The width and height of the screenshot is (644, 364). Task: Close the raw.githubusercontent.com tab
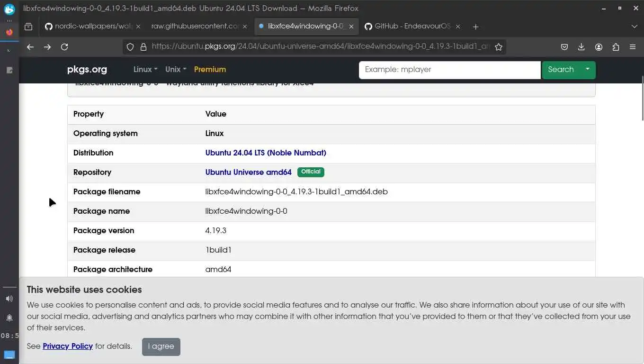click(x=245, y=27)
